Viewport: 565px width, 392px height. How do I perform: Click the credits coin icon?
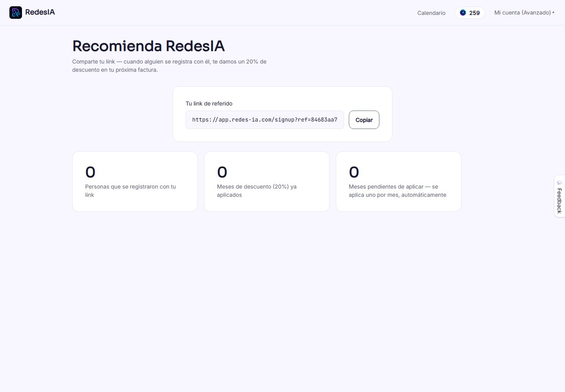[x=463, y=13]
